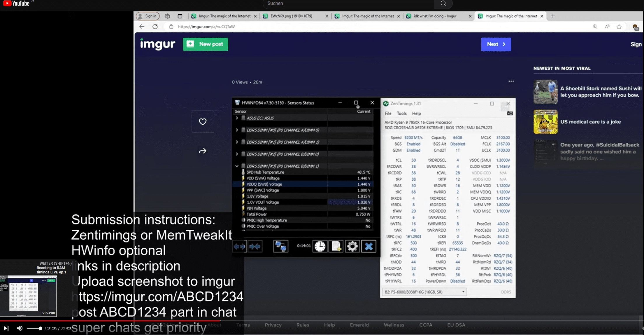Expand DDR5 DIMM [#2] sensor group
Screen dimensions: 644x335
pyautogui.click(x=237, y=154)
